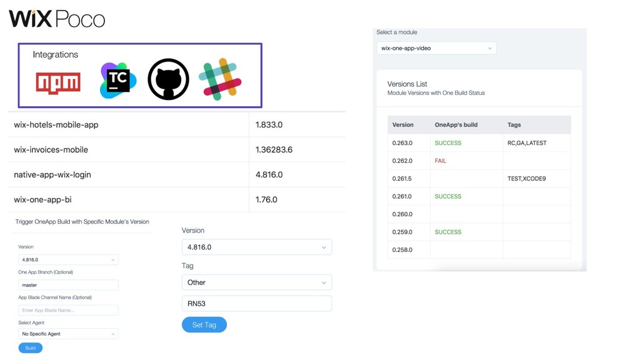Click SUCCESS status for version 0.263.0
The image size is (644, 362).
[x=448, y=143]
